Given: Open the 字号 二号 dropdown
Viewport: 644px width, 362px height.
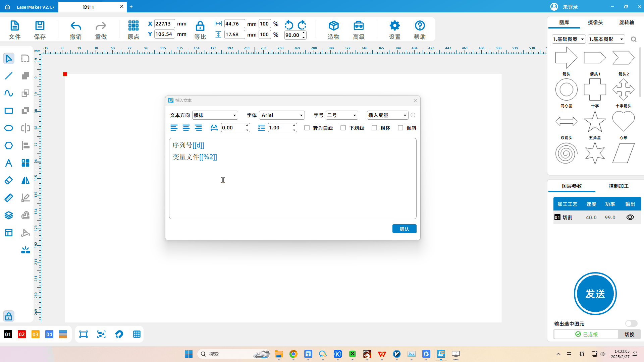Looking at the screenshot, I should [x=342, y=115].
